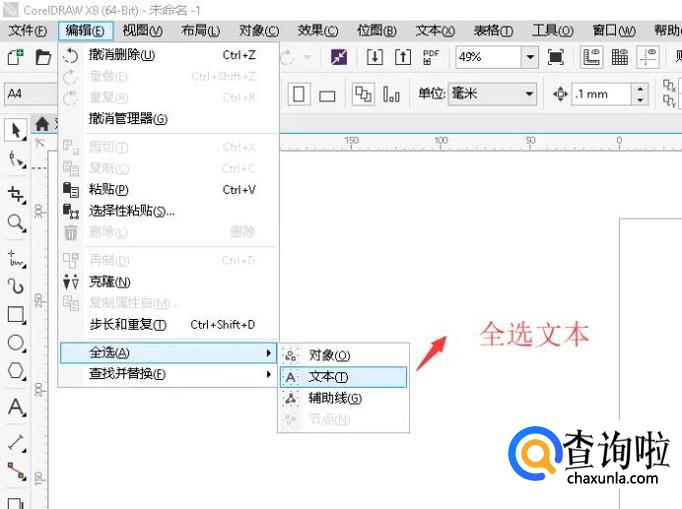This screenshot has height=509, width=682.
Task: Open the 工具(O) menu
Action: point(552,31)
